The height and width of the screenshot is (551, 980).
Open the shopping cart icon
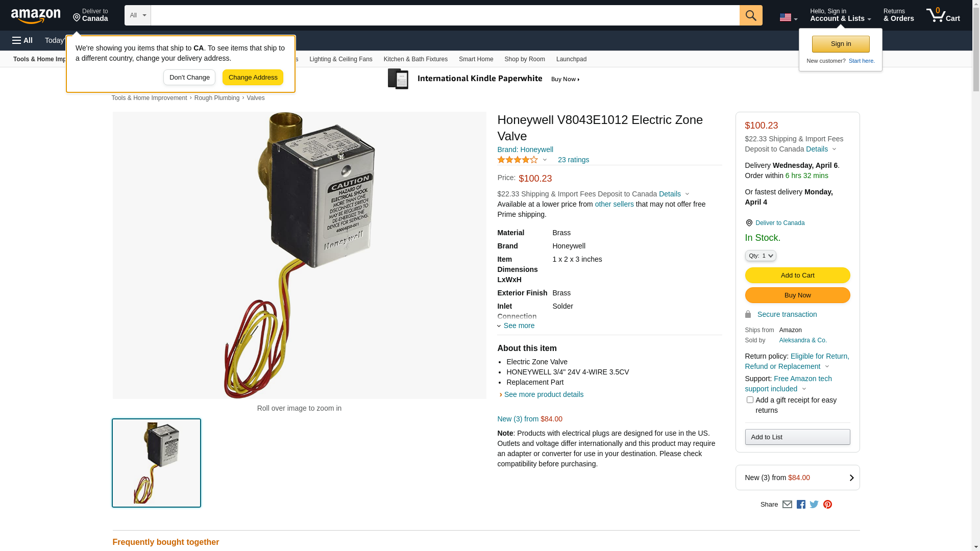[x=943, y=15]
